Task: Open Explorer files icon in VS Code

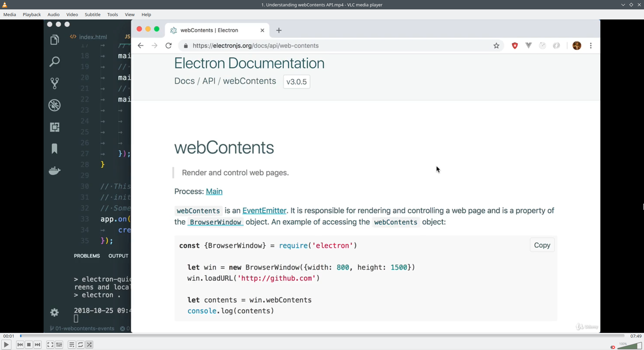Action: [x=55, y=40]
